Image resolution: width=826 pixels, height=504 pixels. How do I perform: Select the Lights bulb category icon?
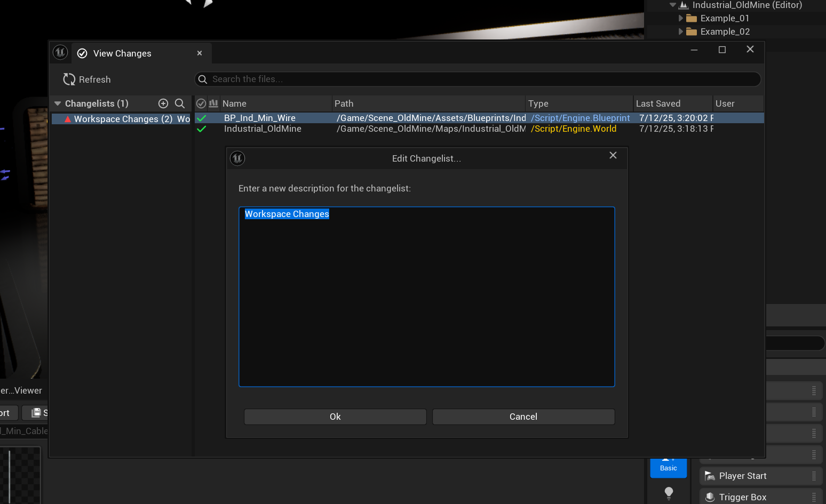[669, 493]
